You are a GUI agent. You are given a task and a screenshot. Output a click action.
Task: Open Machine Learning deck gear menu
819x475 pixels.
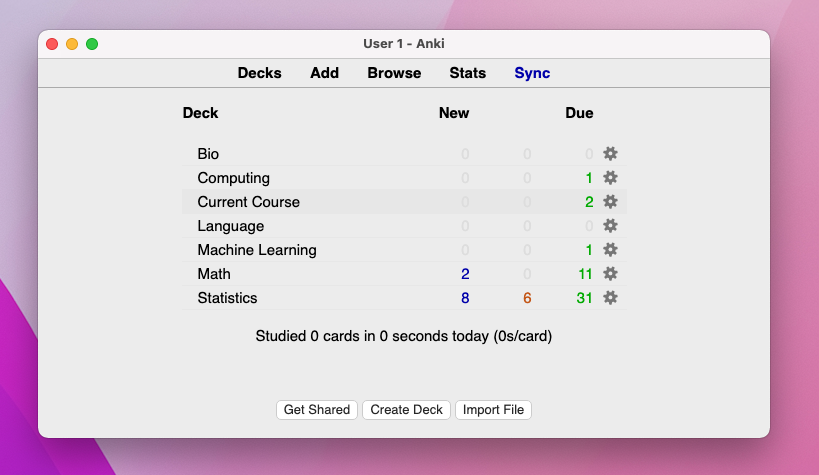point(610,250)
